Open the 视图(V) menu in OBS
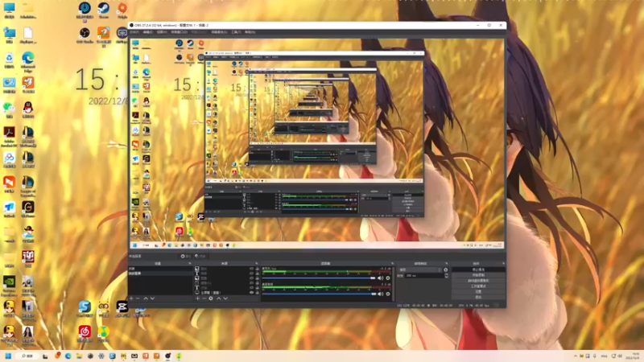644x362 pixels. click(162, 32)
